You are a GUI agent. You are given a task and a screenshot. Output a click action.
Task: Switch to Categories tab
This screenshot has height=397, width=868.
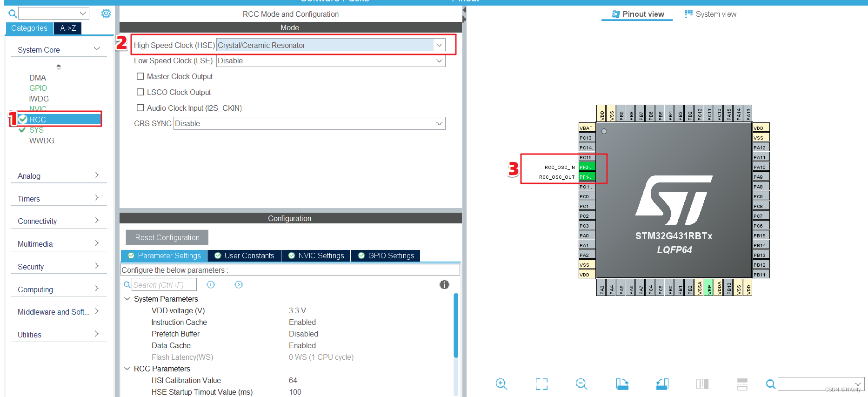[x=29, y=28]
